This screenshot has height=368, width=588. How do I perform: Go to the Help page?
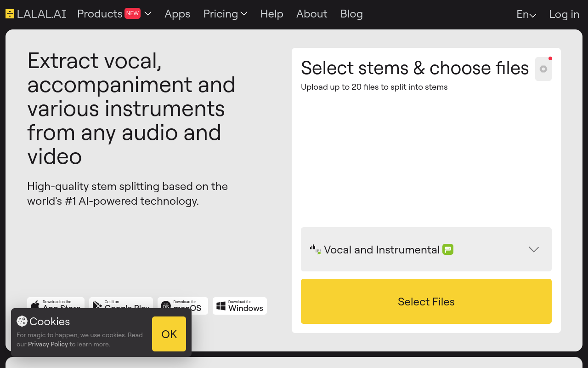tap(271, 14)
